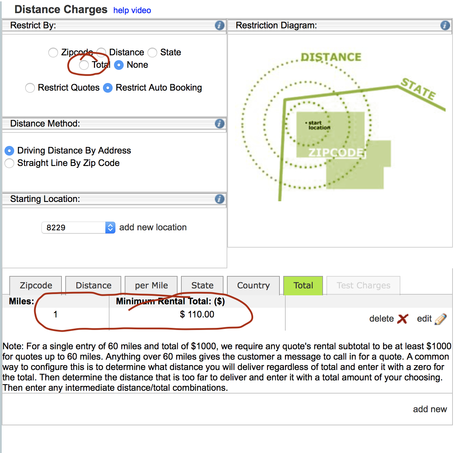Screen dimensions: 476x453
Task: Open the Distance Method info icon
Action: [x=219, y=123]
